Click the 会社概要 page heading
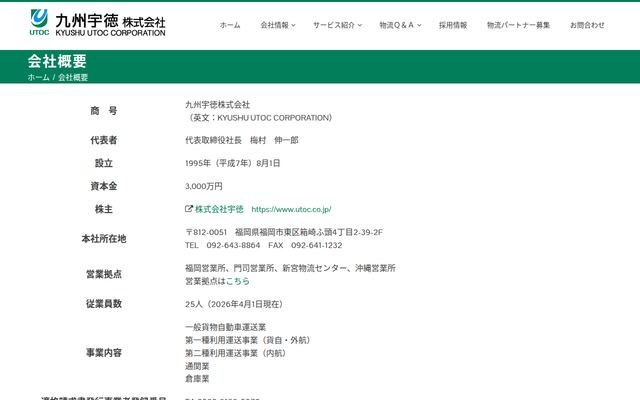Screen dimensions: 640x400 click(x=57, y=61)
